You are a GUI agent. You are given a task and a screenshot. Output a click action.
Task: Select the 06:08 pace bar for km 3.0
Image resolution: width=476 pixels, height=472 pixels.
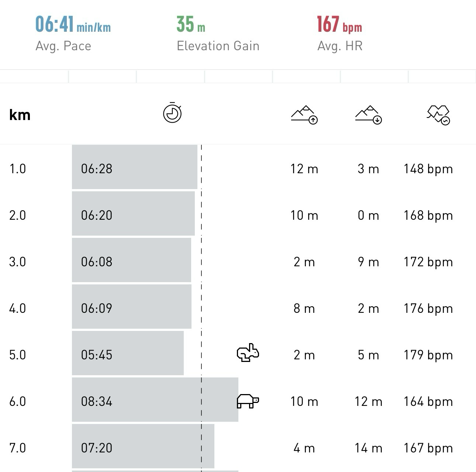[x=131, y=260]
